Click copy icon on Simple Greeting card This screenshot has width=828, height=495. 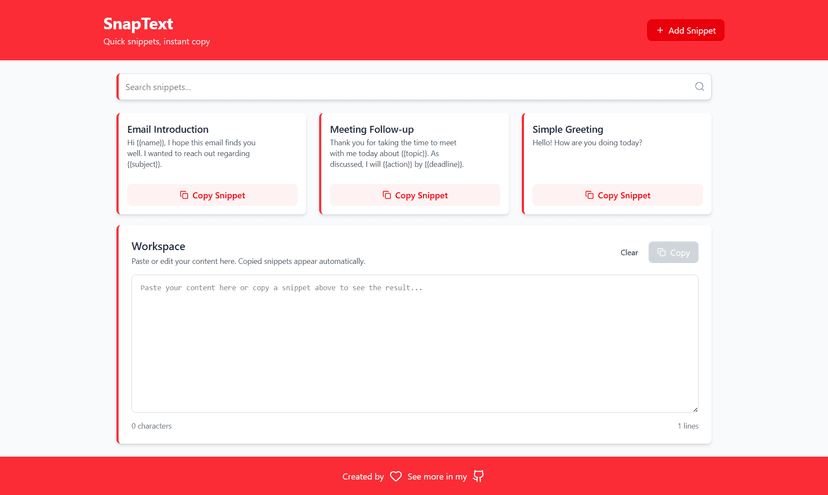pyautogui.click(x=589, y=195)
